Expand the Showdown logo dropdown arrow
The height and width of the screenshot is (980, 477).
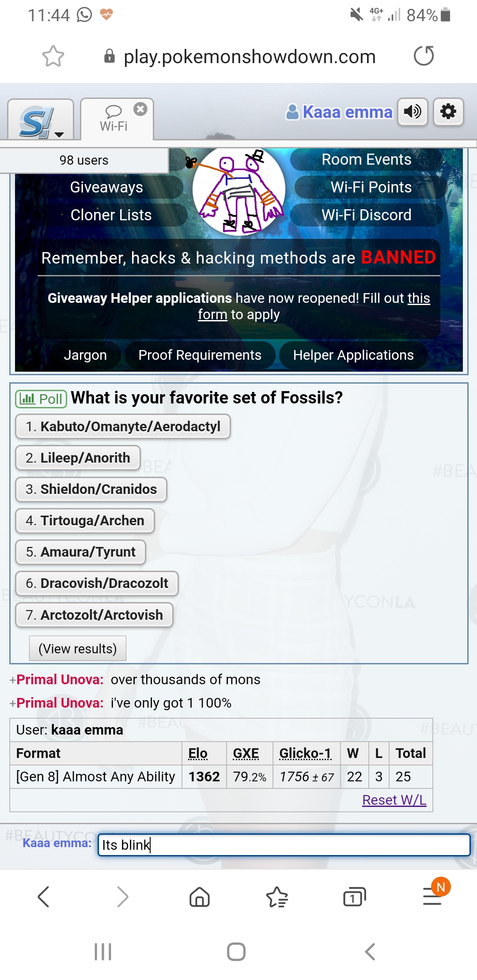59,135
